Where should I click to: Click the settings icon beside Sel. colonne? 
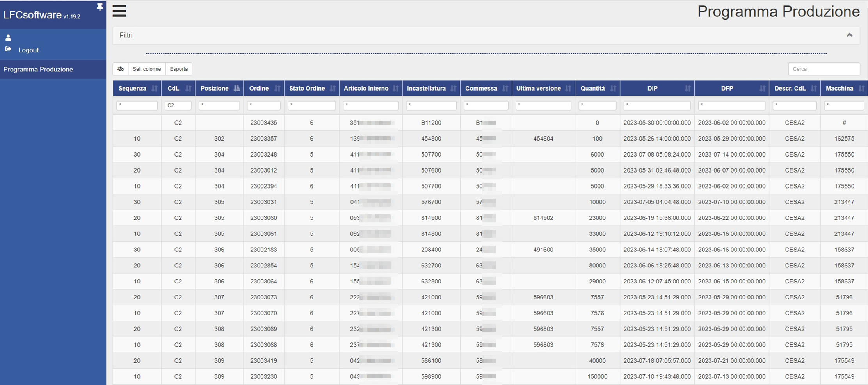[121, 69]
